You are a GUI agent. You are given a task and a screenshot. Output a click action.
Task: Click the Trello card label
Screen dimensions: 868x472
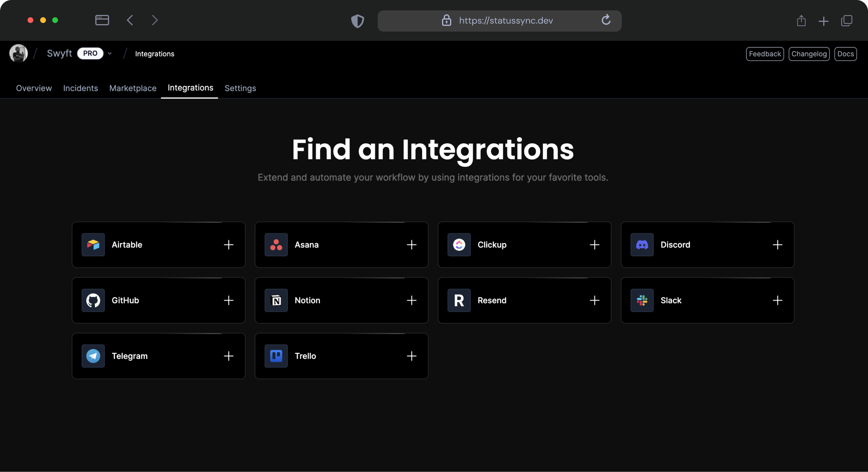point(305,356)
